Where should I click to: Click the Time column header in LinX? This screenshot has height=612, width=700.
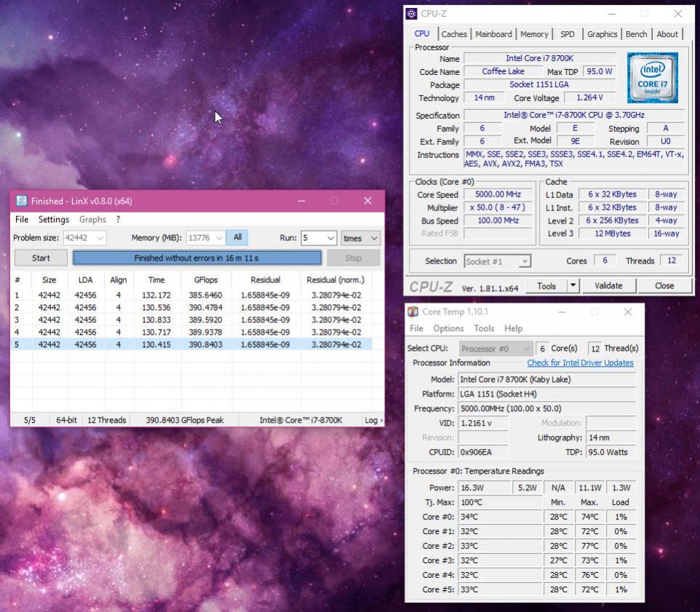coord(156,280)
